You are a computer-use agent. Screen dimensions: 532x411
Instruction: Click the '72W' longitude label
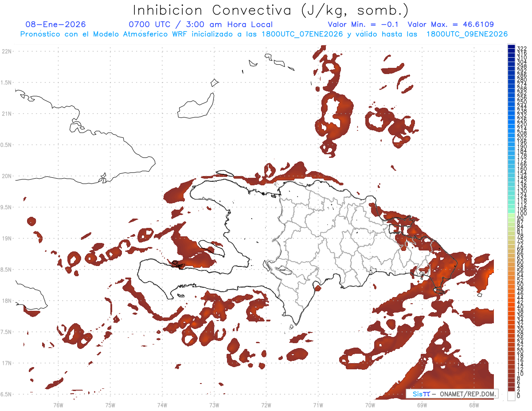pos(266,404)
